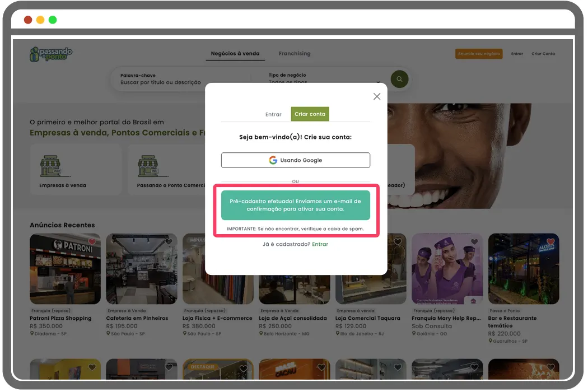Toggle heart on Loja Comercial Taquara card
Screen dimensions: 588x392
point(398,242)
